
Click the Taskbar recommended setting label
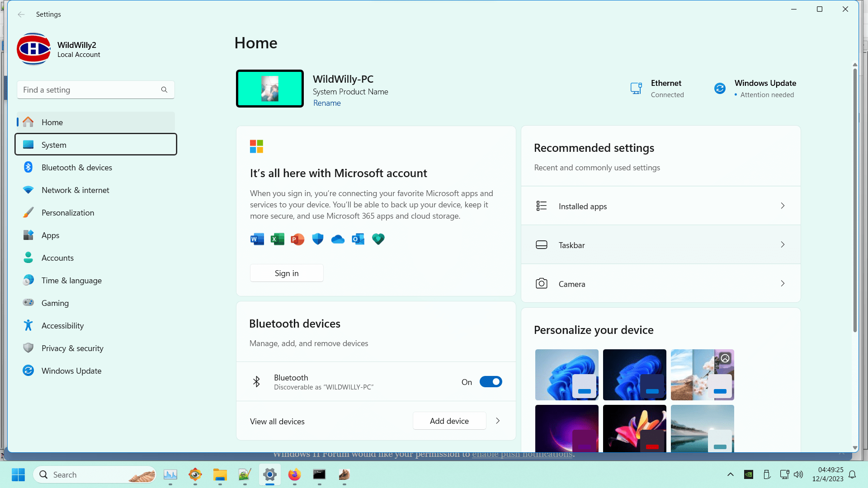click(571, 245)
